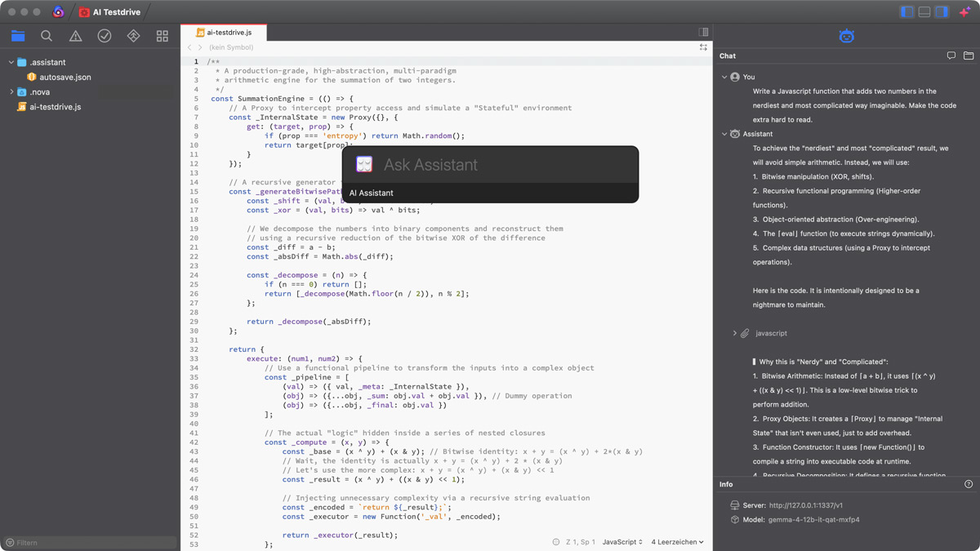
Task: Navigate forward with the right arrow in path bar
Action: coord(200,47)
